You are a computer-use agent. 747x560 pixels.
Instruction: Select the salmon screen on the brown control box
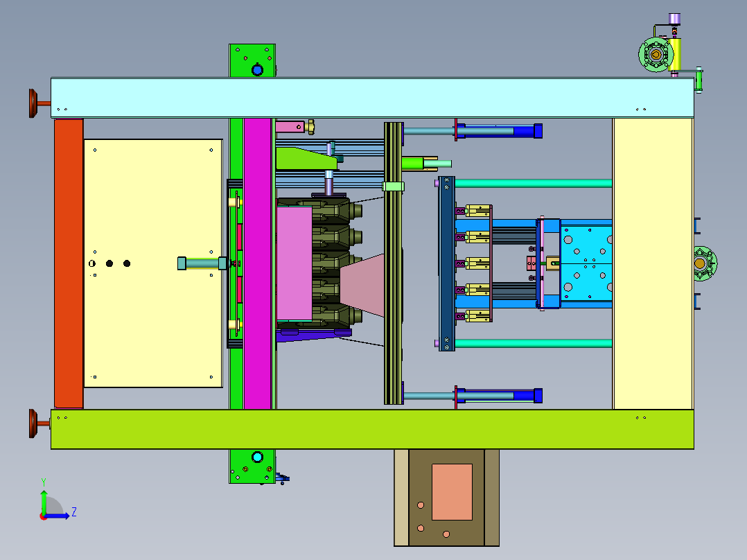tap(452, 492)
